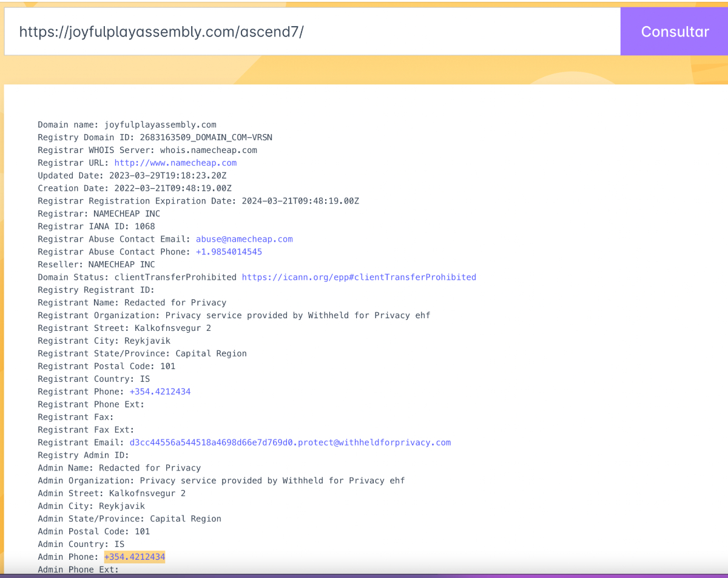Click the Admin Organization line text
728x578 pixels.
pos(221,480)
